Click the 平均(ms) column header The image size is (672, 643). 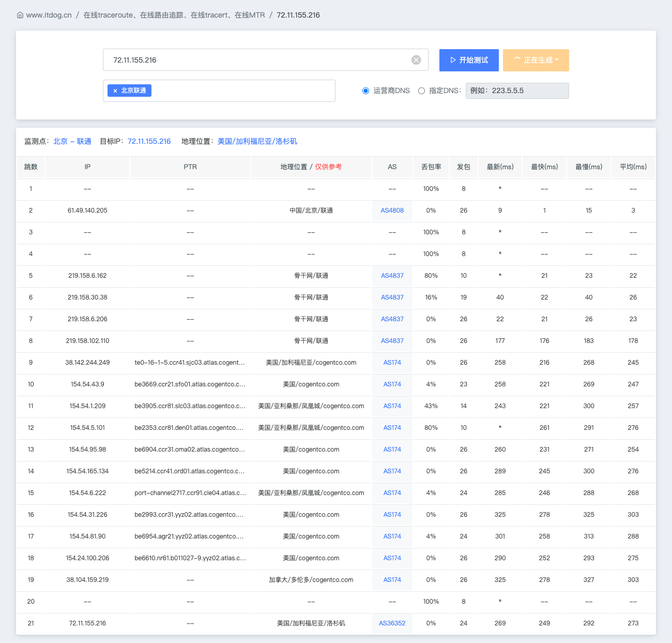(633, 167)
